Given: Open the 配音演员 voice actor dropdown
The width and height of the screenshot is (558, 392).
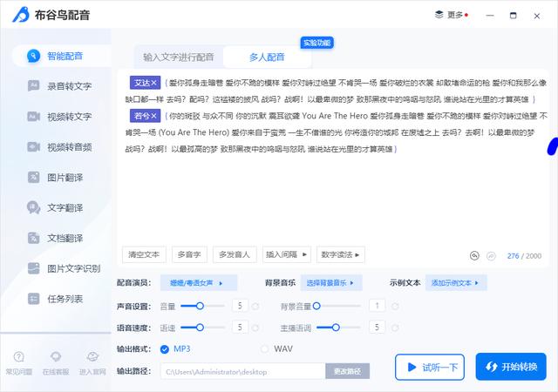Looking at the screenshot, I should coord(202,283).
